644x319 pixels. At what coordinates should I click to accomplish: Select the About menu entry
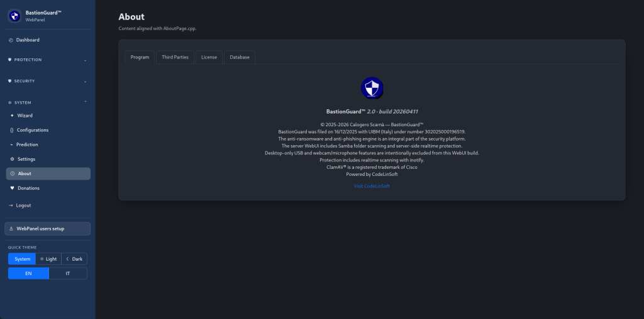pyautogui.click(x=48, y=174)
